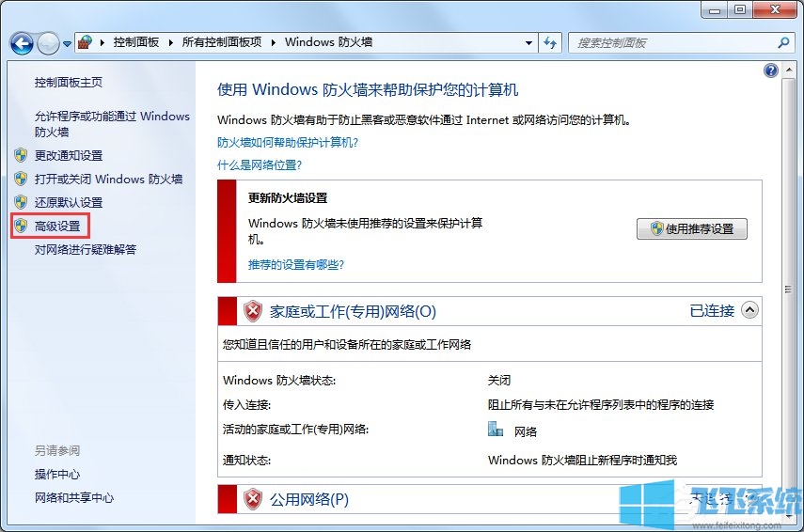This screenshot has height=532, width=804.
Task: Click the Control Panel icon in address bar
Action: click(x=86, y=42)
